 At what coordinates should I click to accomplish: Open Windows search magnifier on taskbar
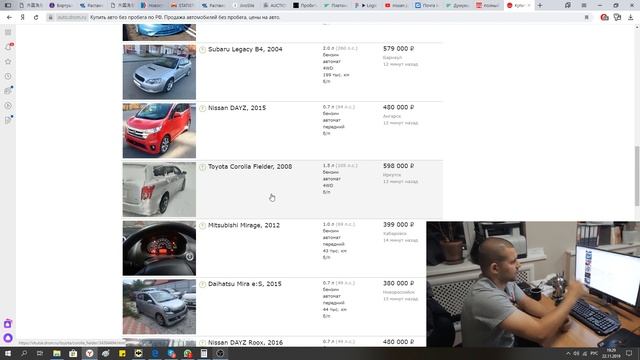point(24,353)
